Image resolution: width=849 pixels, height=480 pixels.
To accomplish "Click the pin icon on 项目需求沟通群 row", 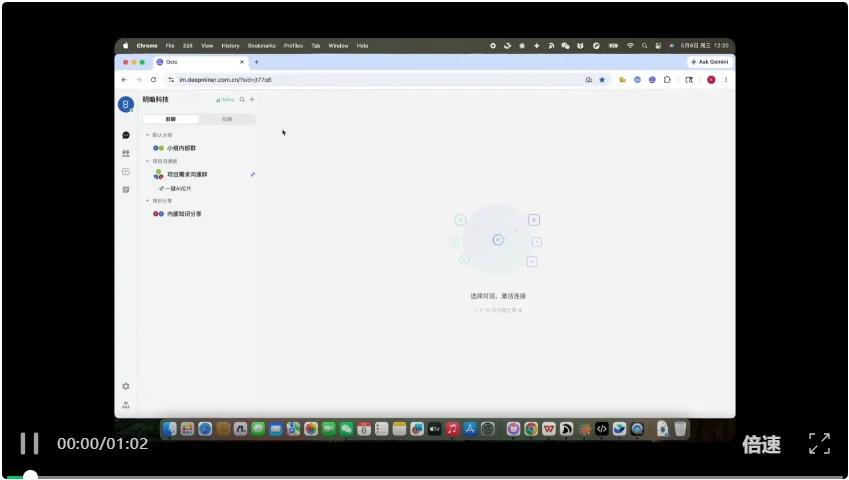I will pos(252,174).
